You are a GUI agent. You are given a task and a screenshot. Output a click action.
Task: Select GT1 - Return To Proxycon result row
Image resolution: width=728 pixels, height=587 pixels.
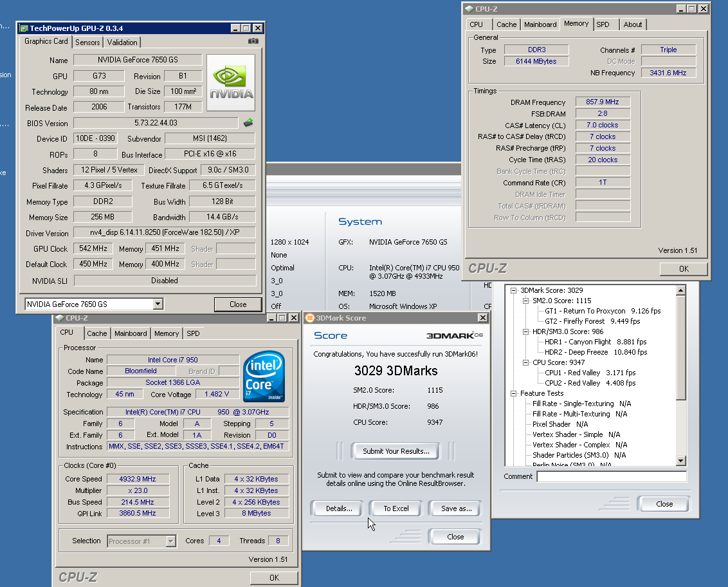(602, 311)
